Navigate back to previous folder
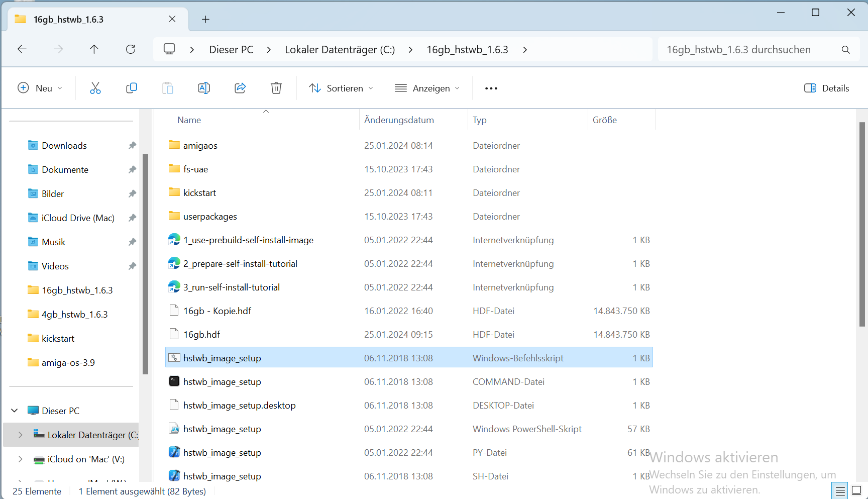868x499 pixels. click(x=22, y=49)
